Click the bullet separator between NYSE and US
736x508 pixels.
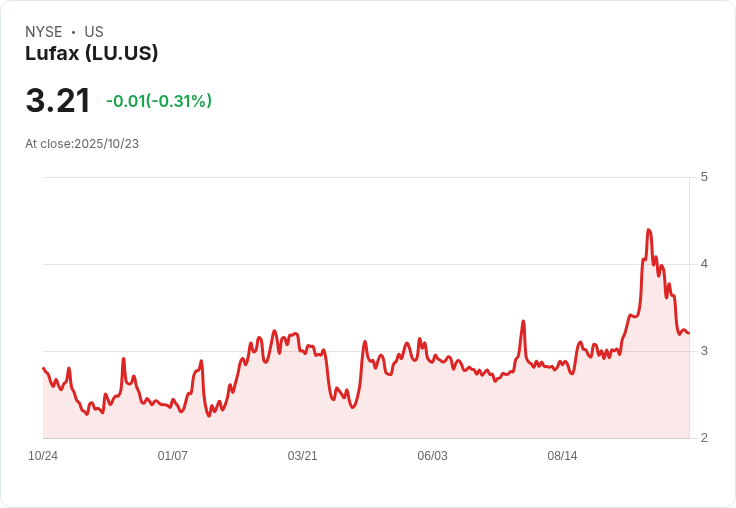pyautogui.click(x=73, y=32)
